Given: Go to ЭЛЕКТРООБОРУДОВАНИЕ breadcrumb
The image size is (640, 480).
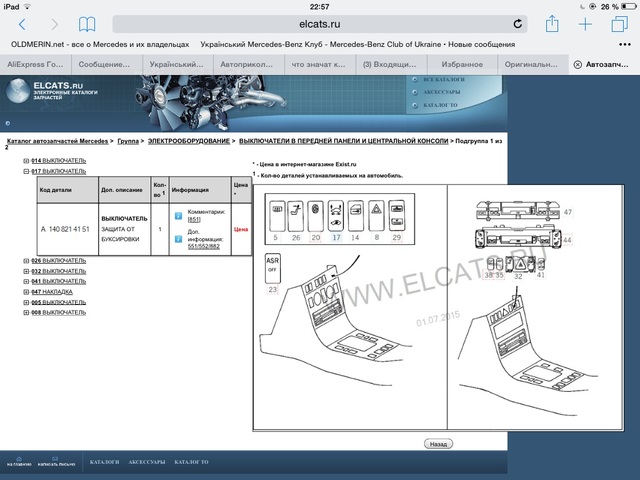Looking at the screenshot, I should tap(189, 141).
